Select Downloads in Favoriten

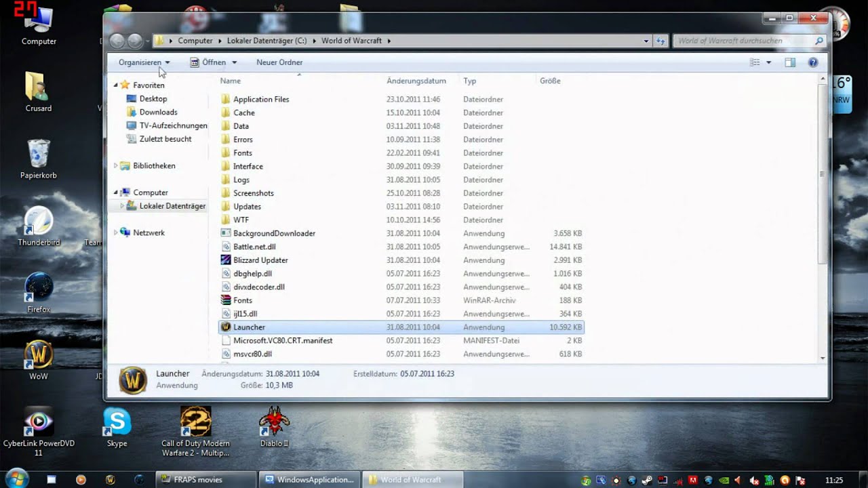pyautogui.click(x=159, y=113)
